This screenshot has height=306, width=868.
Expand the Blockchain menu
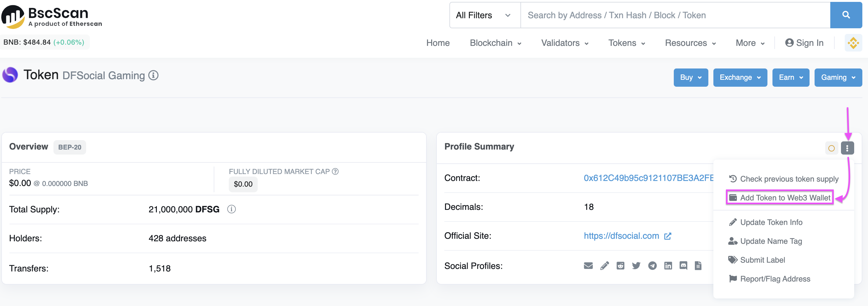[x=495, y=43]
